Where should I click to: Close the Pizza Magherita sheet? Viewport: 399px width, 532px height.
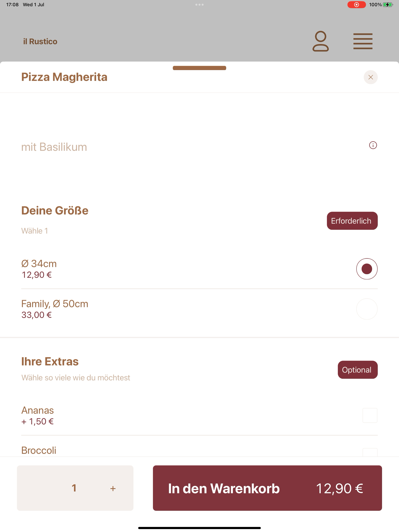point(371,77)
